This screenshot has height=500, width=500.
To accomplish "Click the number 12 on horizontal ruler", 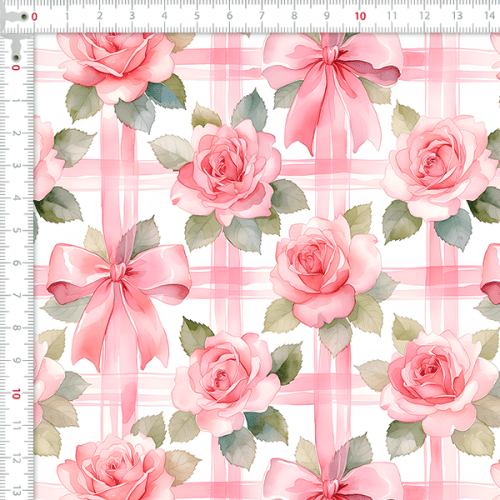I will click(424, 16).
